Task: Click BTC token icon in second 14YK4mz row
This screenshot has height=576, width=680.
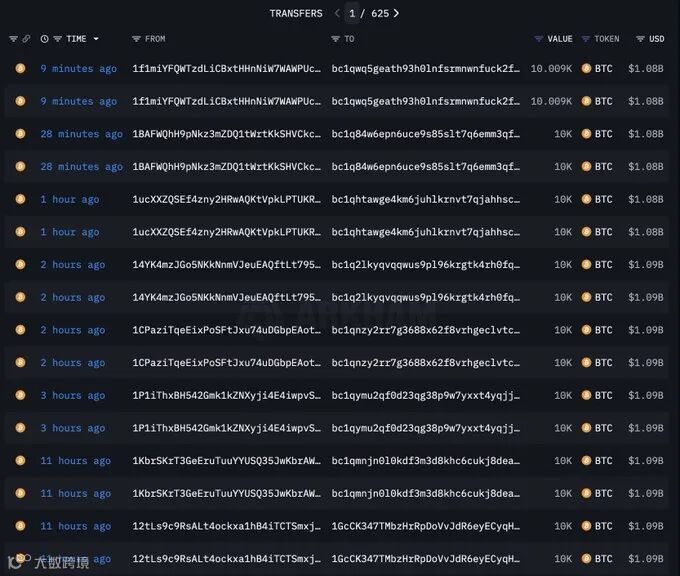Action: pos(586,297)
